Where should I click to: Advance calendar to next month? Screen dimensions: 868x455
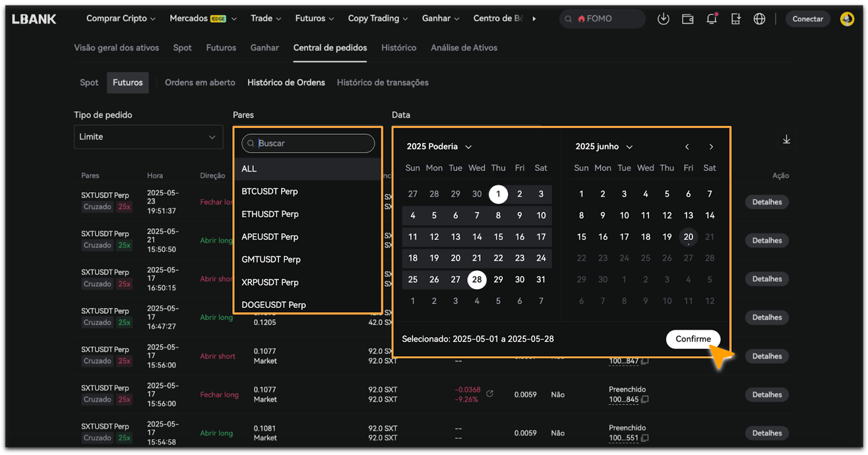click(711, 147)
